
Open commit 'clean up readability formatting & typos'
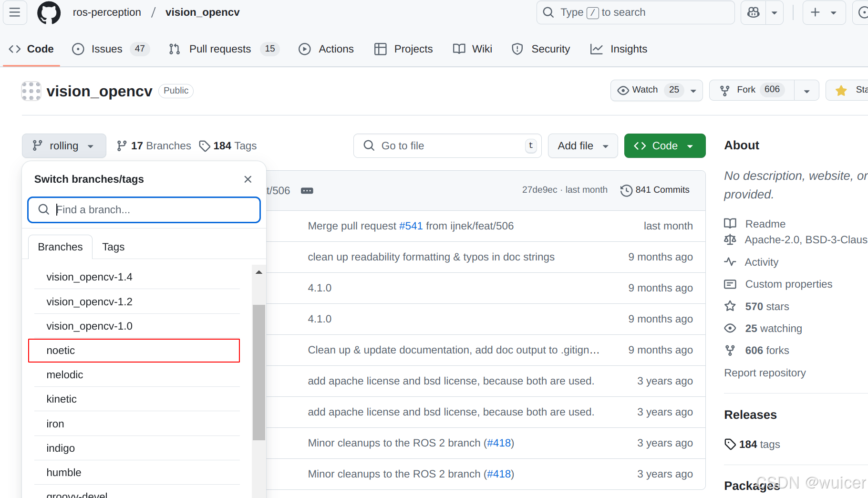(431, 257)
